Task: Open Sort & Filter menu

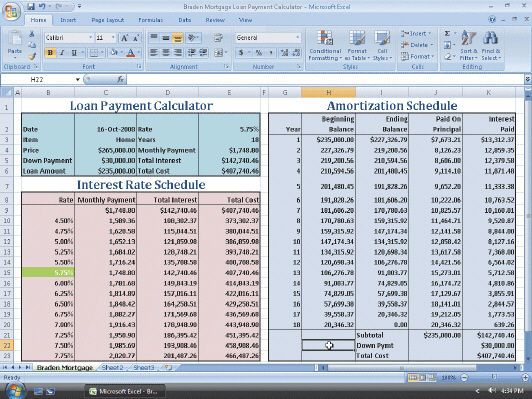Action: (x=469, y=45)
